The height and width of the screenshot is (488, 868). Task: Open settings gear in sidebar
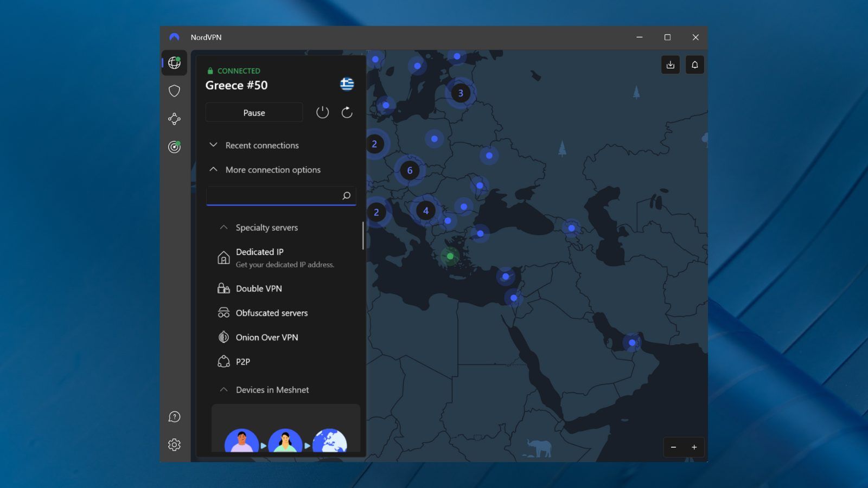pyautogui.click(x=174, y=445)
